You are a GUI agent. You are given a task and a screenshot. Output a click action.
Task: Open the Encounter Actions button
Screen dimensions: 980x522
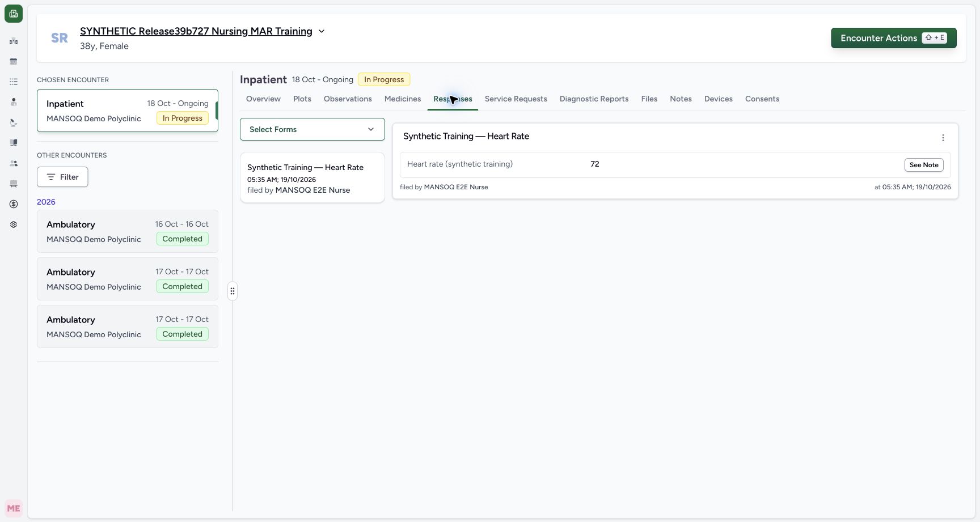(x=894, y=38)
